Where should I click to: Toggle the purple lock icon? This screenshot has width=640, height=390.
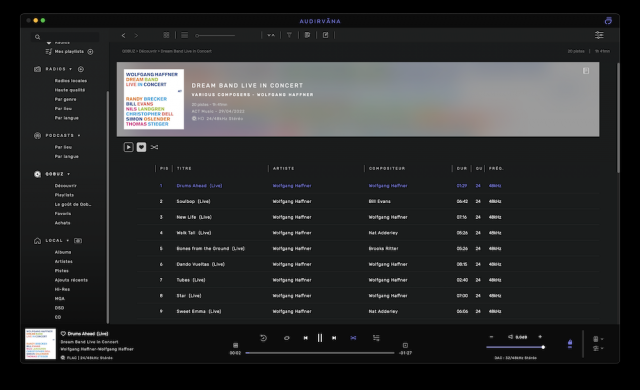tap(570, 344)
